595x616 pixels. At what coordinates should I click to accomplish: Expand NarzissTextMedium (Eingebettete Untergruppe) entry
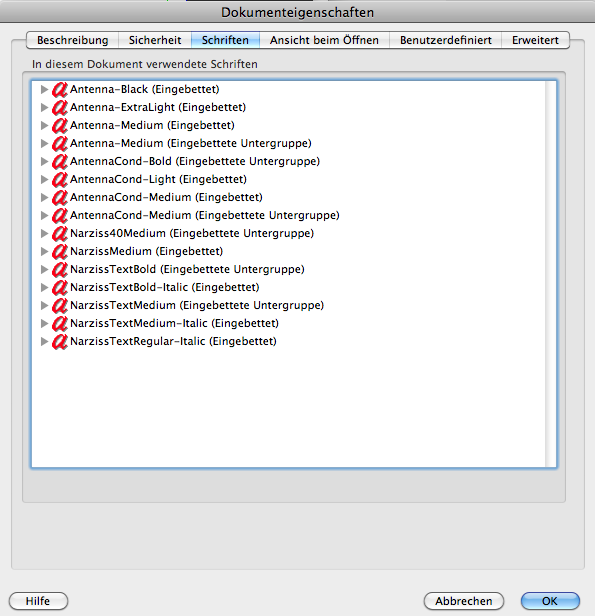[44, 306]
